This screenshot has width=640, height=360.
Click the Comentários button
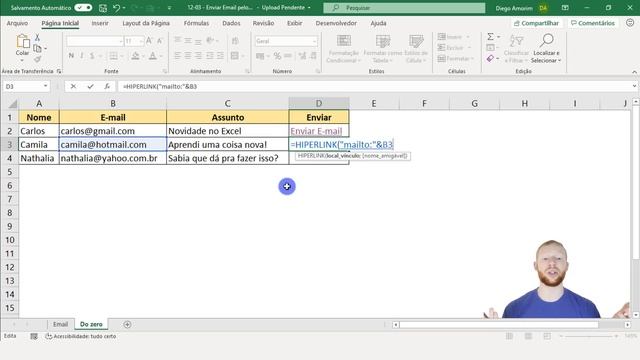tap(593, 23)
